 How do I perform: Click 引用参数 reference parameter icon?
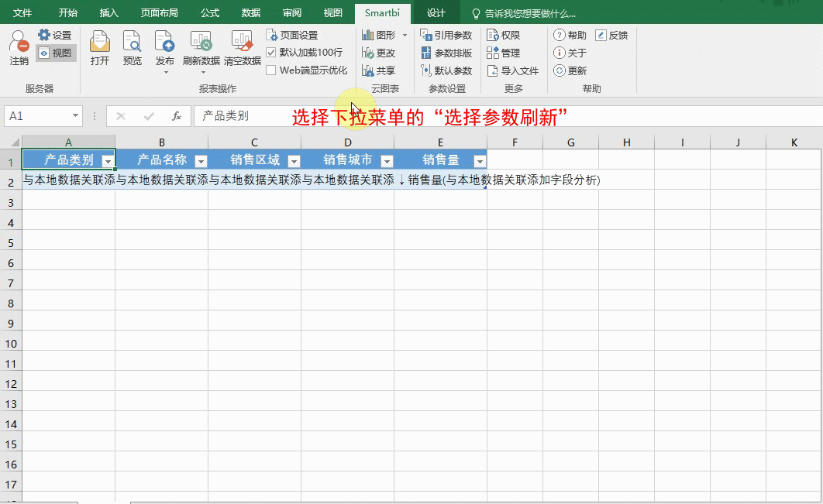(425, 35)
